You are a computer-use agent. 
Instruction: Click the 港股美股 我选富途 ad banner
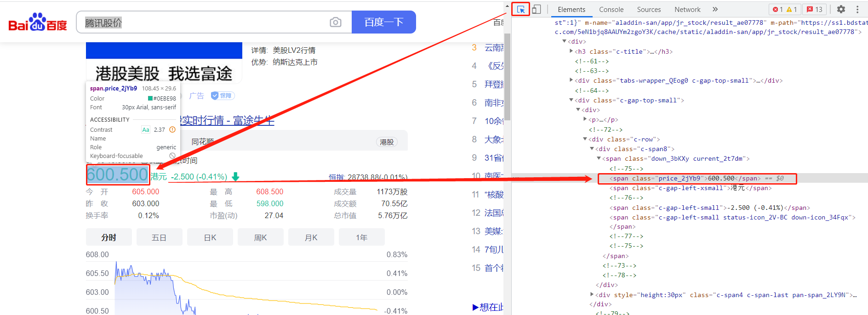pos(164,63)
